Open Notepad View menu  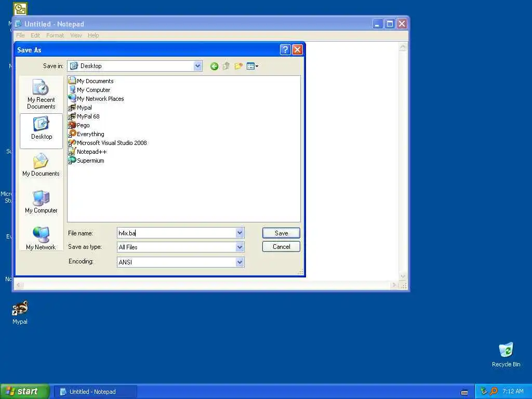[76, 35]
